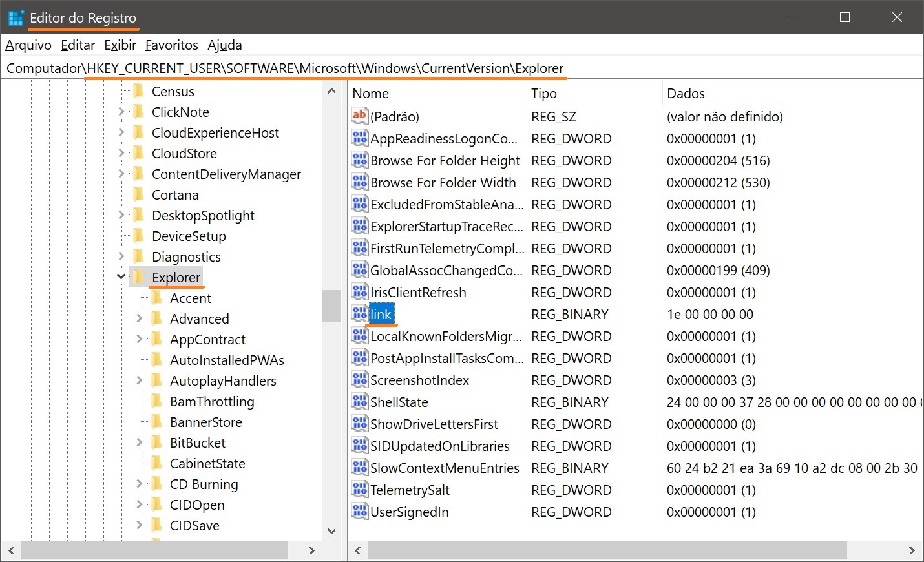Click the Browse For Folder Height value icon

point(359,160)
